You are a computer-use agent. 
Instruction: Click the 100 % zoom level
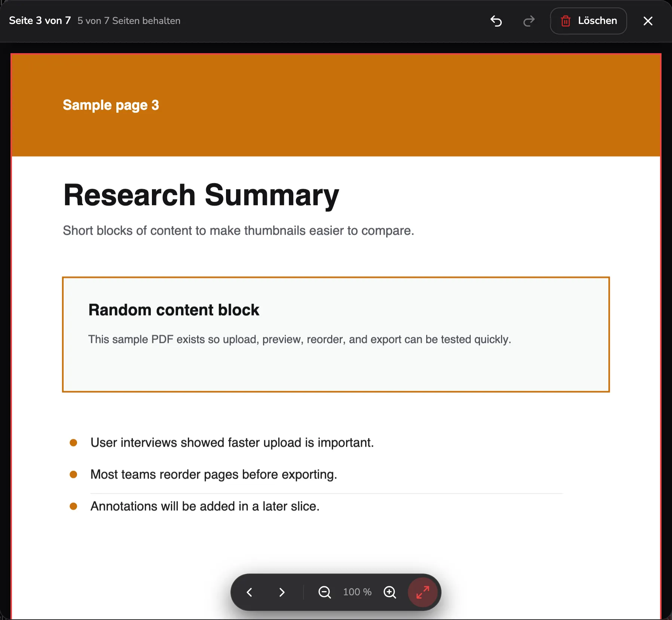click(357, 592)
